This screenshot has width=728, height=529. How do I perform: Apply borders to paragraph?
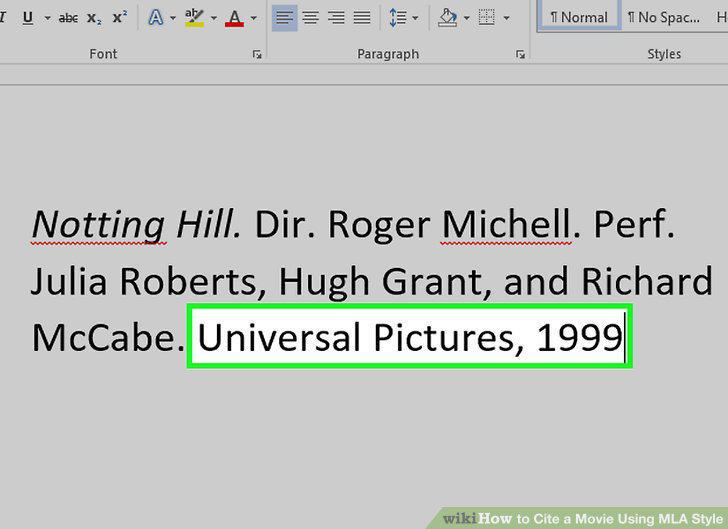point(487,18)
